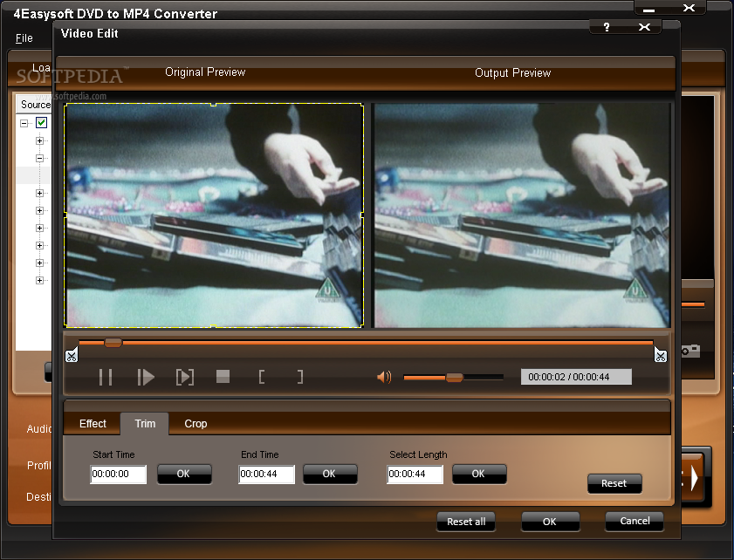734x560 pixels.
Task: Open the Crop tab
Action: click(196, 423)
